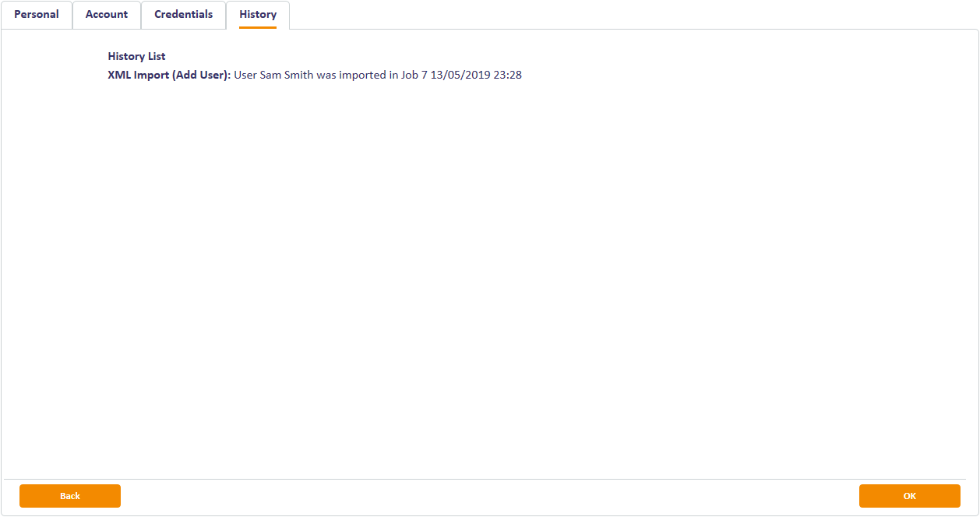This screenshot has height=517, width=980.
Task: Click the time 23:28 in the entry
Action: click(x=508, y=76)
